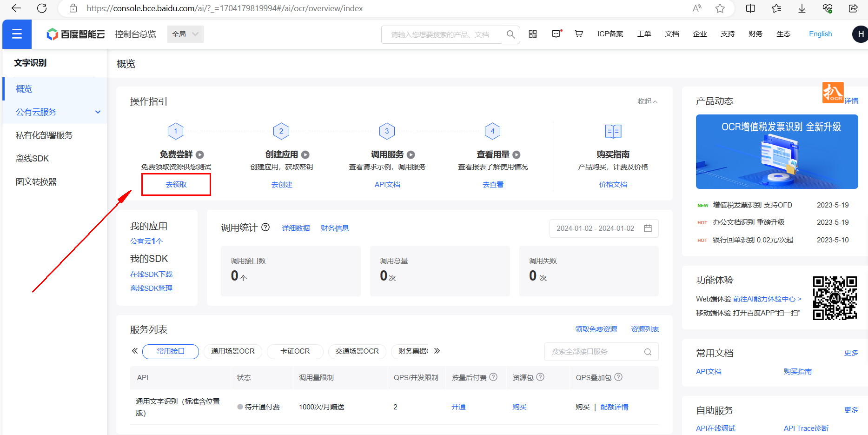
Task: Click the browser favorites star icon
Action: [720, 8]
